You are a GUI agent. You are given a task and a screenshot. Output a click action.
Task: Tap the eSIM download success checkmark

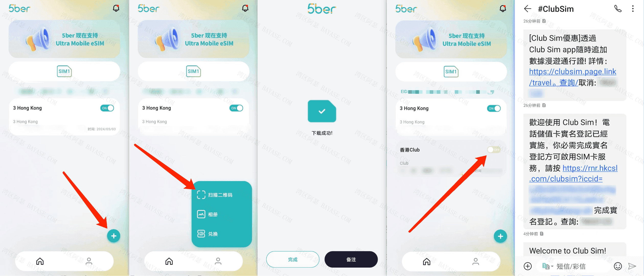tap(321, 111)
